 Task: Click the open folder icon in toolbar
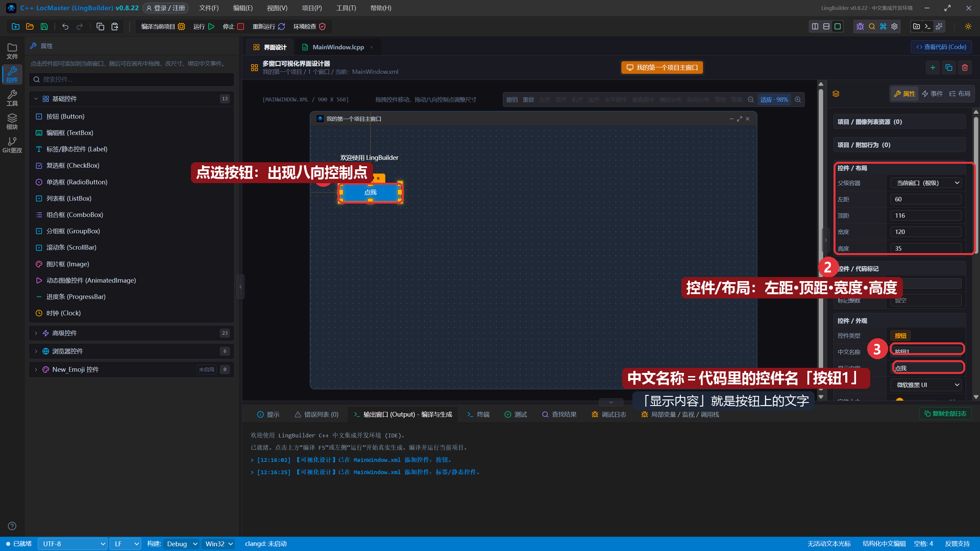pos(30,27)
